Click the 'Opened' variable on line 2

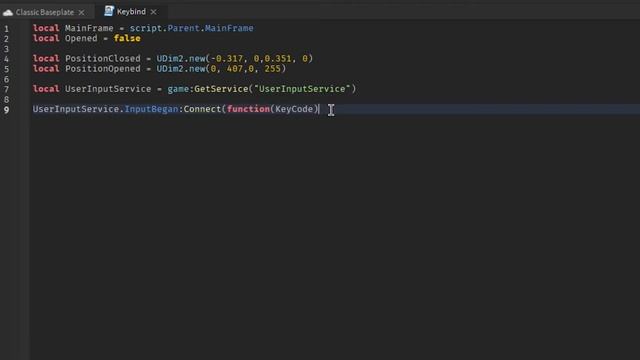tap(81, 38)
